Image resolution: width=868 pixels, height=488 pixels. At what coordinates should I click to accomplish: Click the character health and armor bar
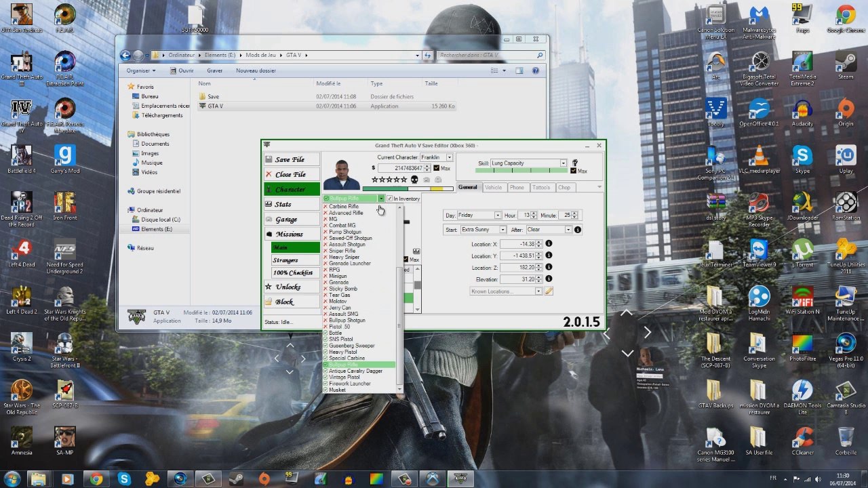[408, 189]
